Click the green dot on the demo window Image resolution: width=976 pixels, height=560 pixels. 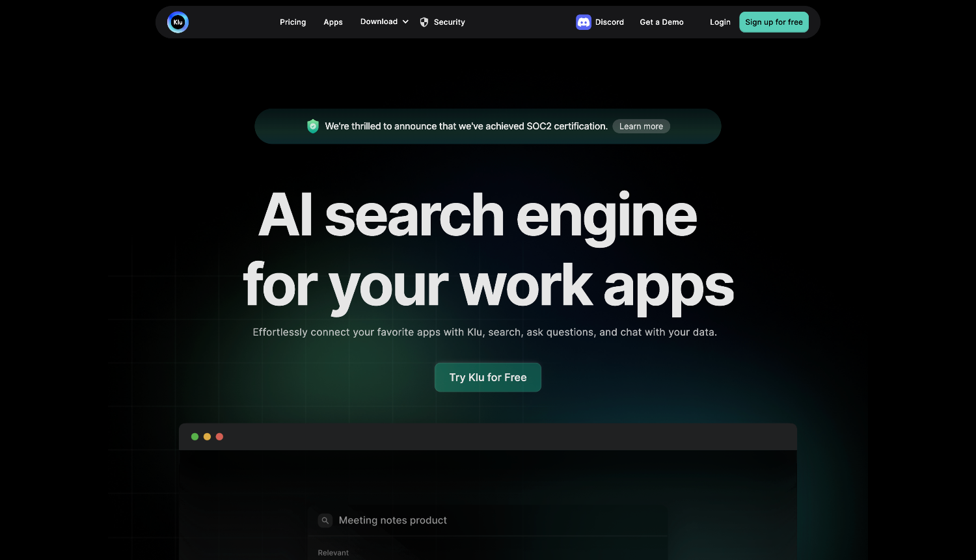[195, 436]
